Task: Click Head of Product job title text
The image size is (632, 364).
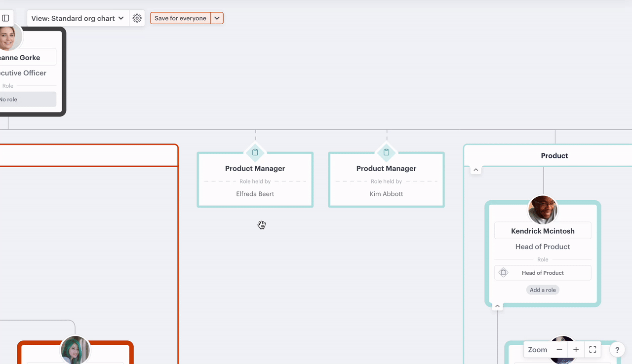Action: (x=543, y=247)
